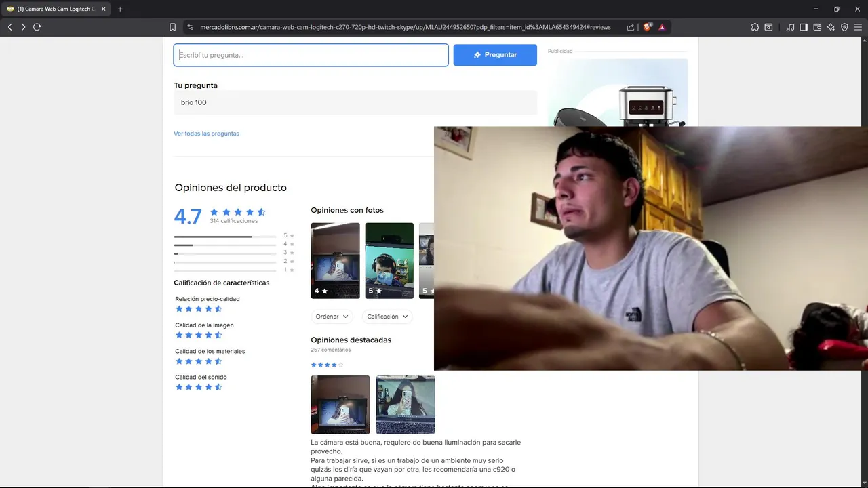Click 'Opiniones con fotos' heading

click(347, 210)
